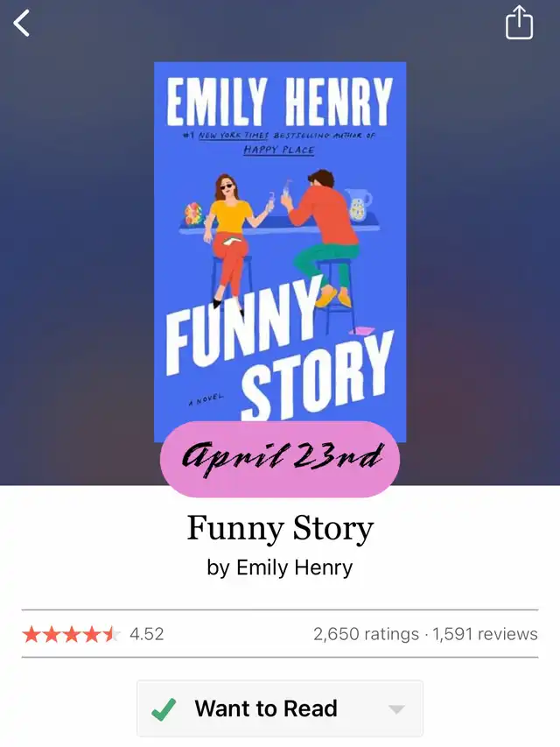Open the 1,591 reviews list
Screen dimensions: 560x747
click(x=485, y=634)
